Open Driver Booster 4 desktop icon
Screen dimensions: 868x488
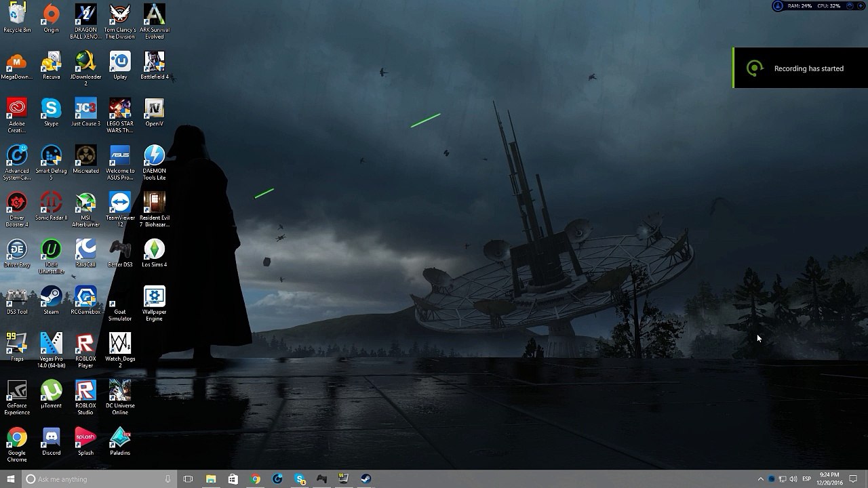(17, 209)
